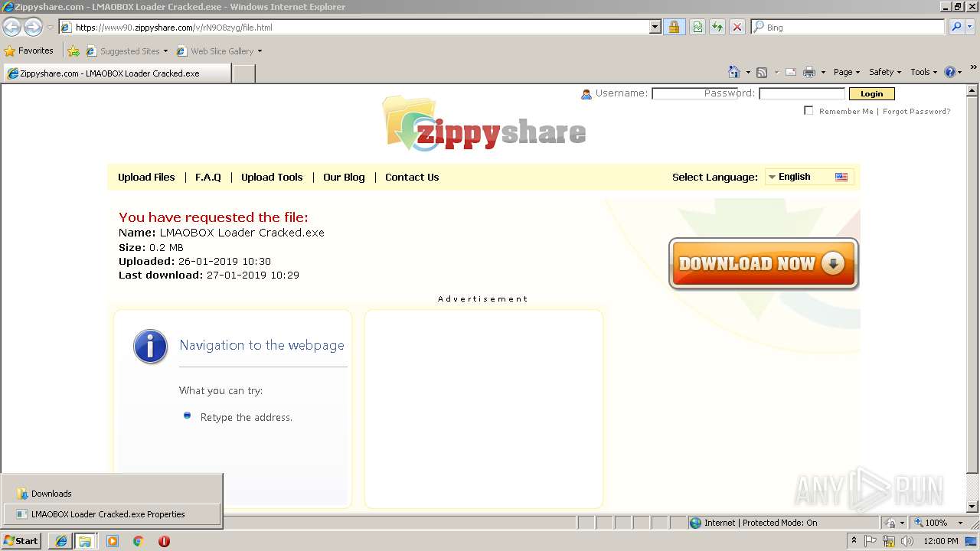Image resolution: width=980 pixels, height=551 pixels.
Task: Click the Show Desktop button
Action: [x=972, y=541]
